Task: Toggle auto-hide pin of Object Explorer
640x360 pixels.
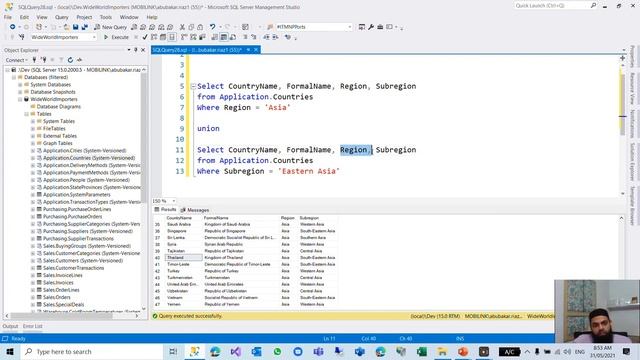Action: [136, 50]
